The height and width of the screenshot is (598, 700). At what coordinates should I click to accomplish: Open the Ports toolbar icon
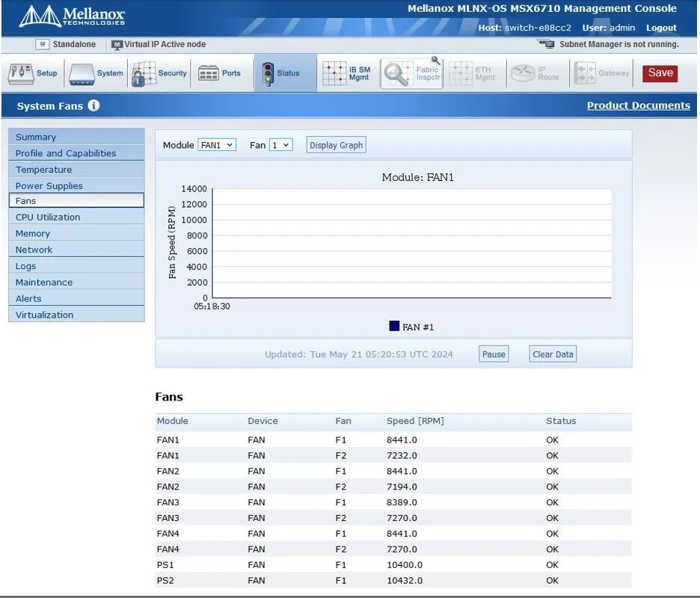click(208, 73)
